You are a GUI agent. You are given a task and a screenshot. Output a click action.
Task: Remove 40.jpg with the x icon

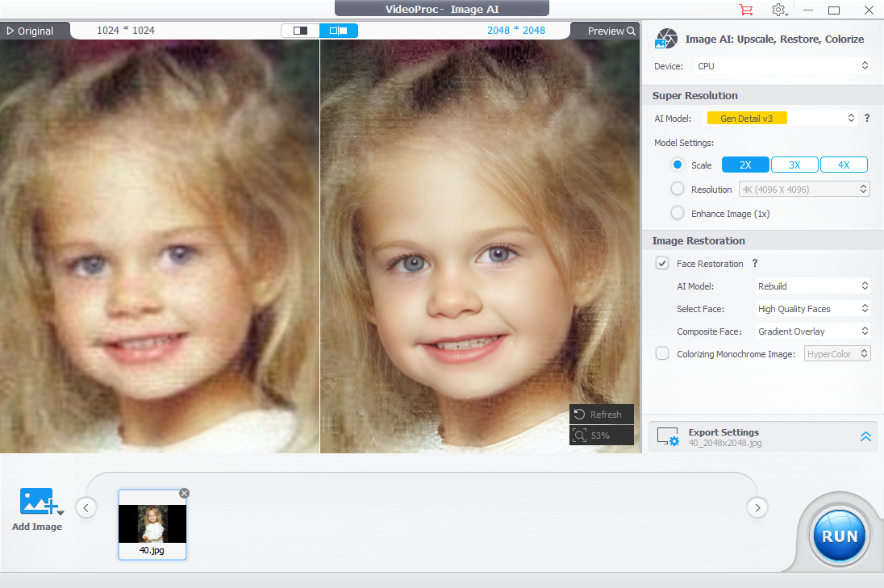tap(185, 494)
